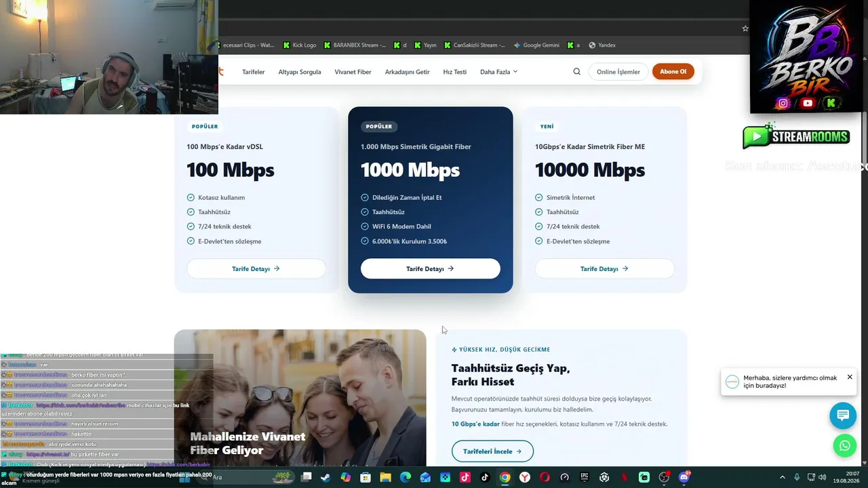Open volume control in system tray
The image size is (868, 488).
click(x=823, y=477)
